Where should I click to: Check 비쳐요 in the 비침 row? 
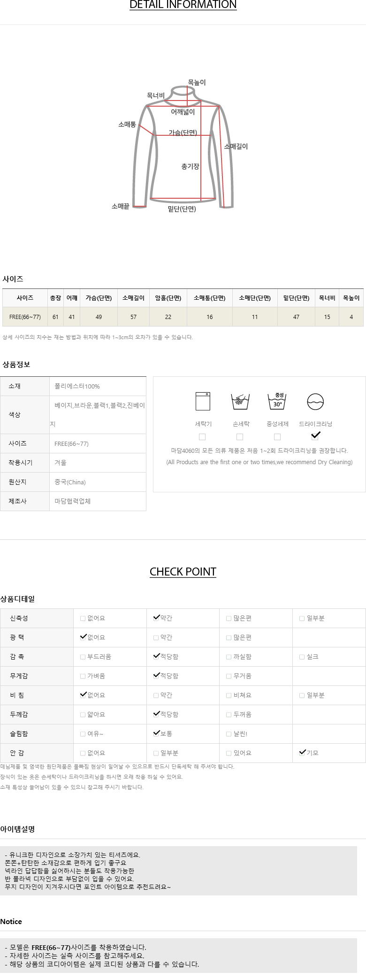229,696
